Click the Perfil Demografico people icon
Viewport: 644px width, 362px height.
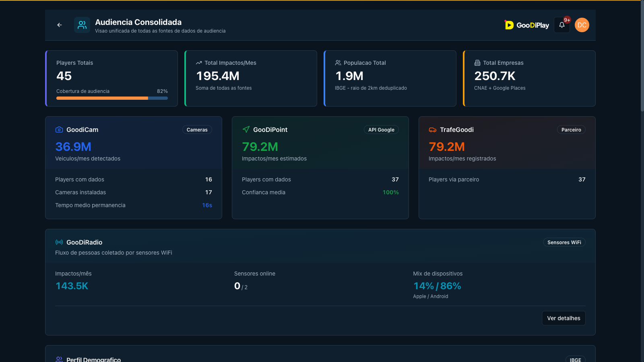(x=59, y=359)
